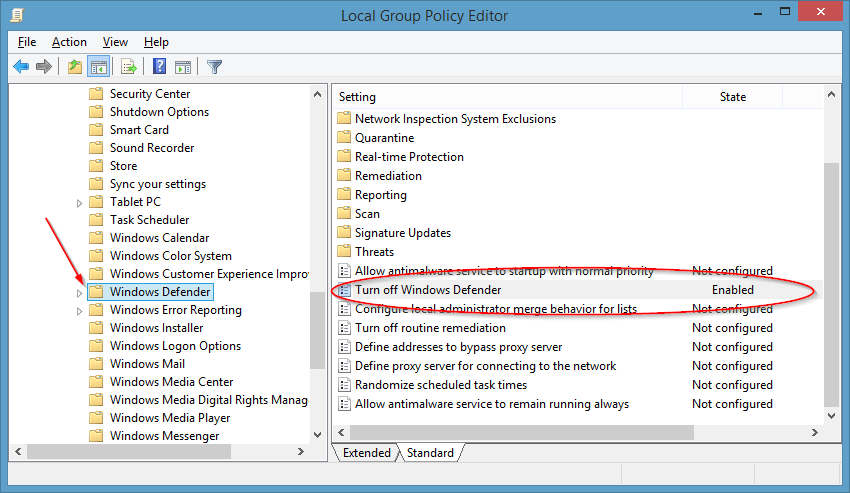850x493 pixels.
Task: Toggle the Show/Hide Action Pane icon
Action: (183, 67)
